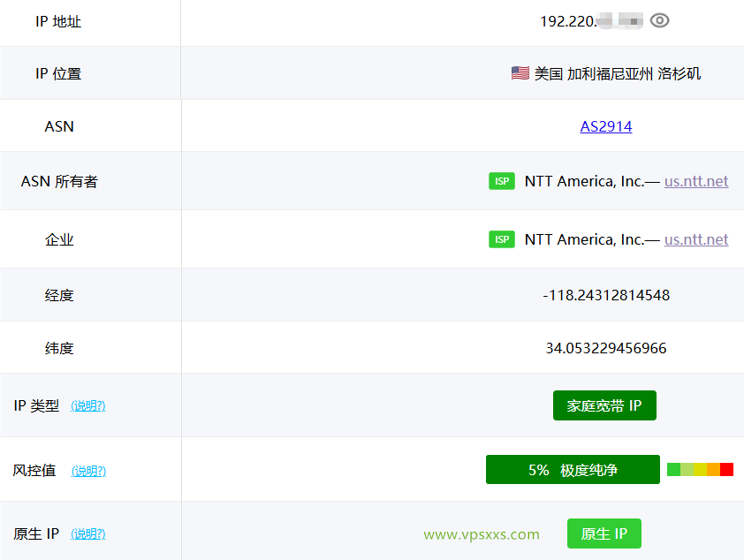Click the risk color scale bar
The width and height of the screenshot is (744, 560).
click(701, 469)
